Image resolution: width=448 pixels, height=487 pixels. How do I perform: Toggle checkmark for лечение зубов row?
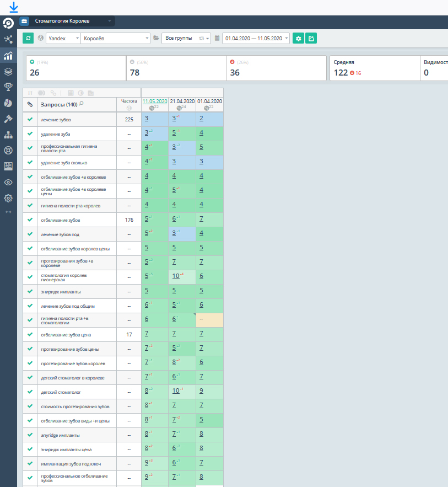pos(30,119)
